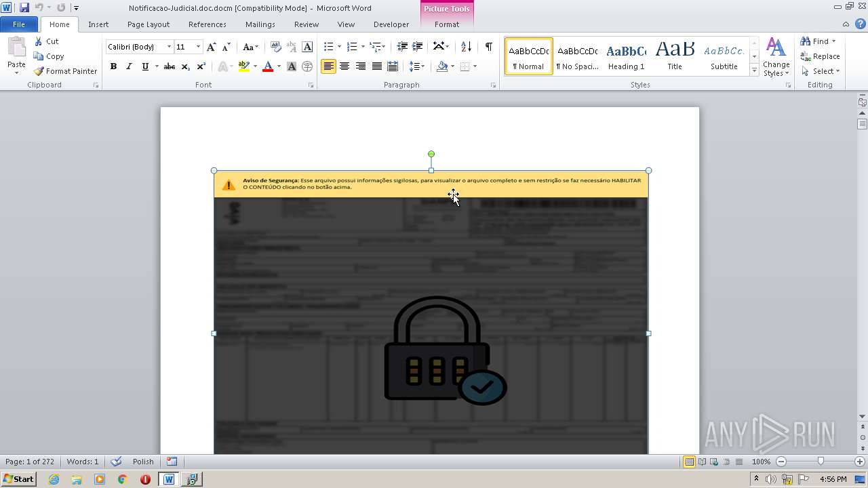Switch to Full Screen Reading view
Screen dimensions: 868x488
point(702,462)
